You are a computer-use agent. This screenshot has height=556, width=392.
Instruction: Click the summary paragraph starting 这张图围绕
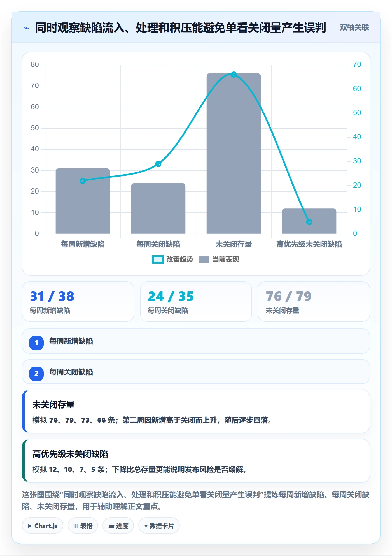point(196,501)
